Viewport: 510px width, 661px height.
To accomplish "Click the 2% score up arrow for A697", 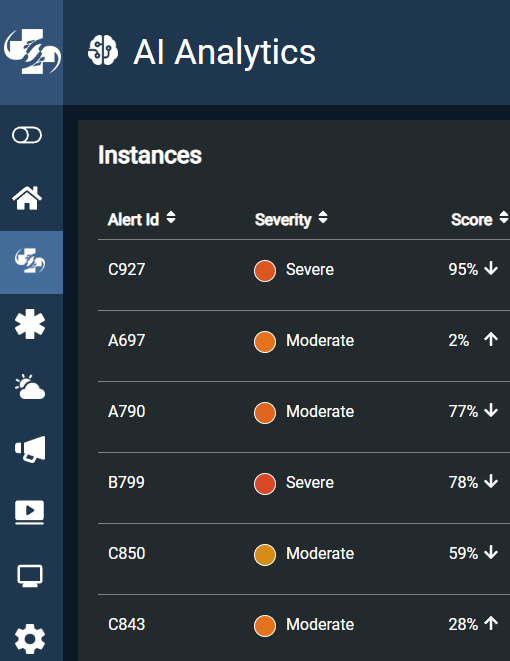I will tap(491, 339).
